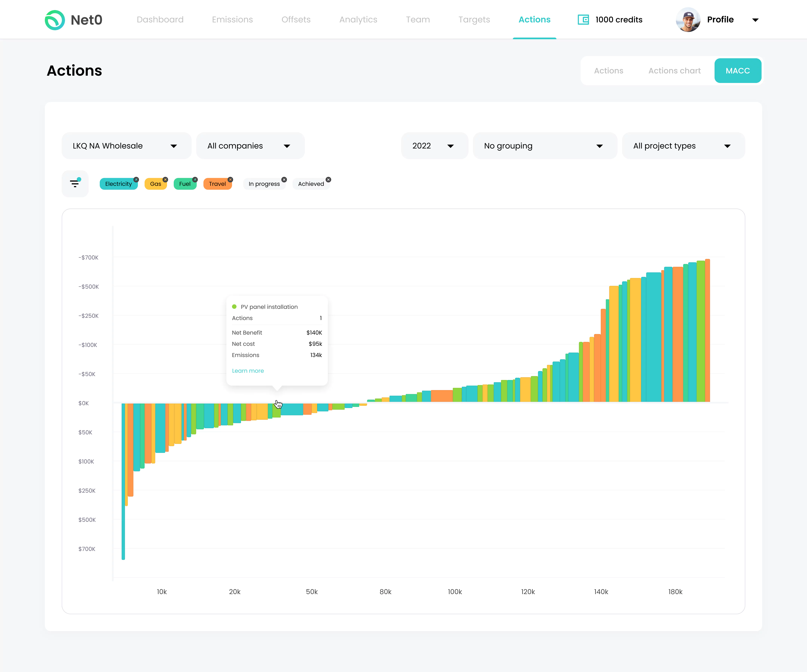This screenshot has height=672, width=807.
Task: Remove the Fuel filter tag
Action: click(195, 179)
